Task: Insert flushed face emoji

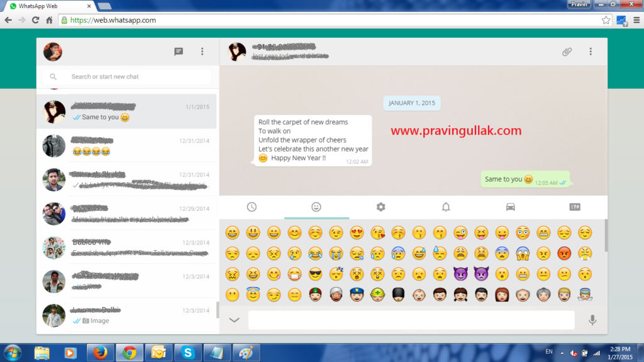Action: click(523, 233)
